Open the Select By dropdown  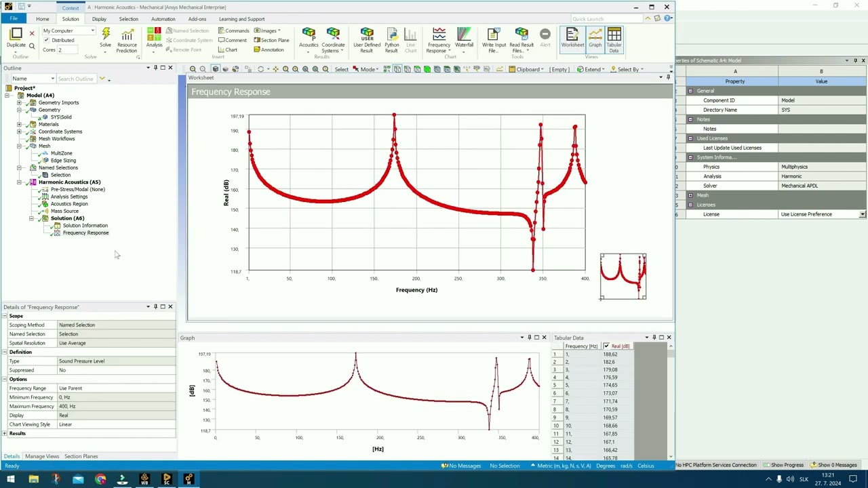[x=627, y=69]
